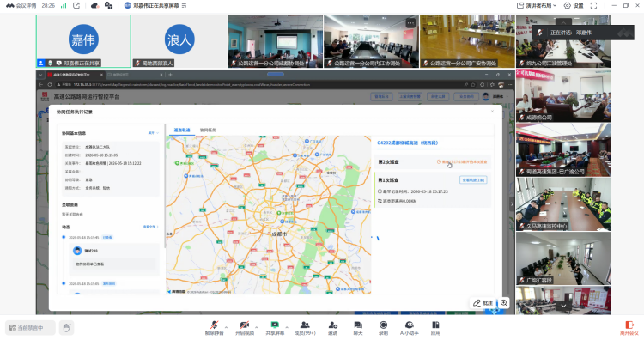Close the 协同任务执行记录 dialog
The image size is (644, 340).
(492, 112)
